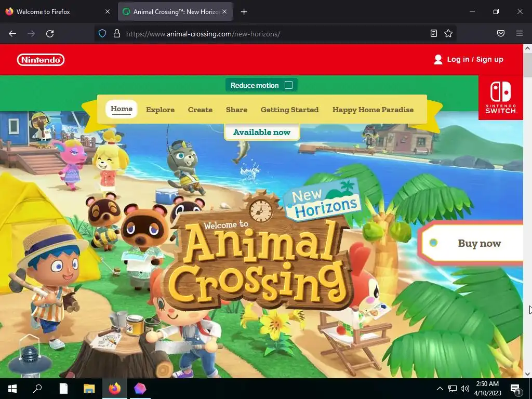The width and height of the screenshot is (532, 399).
Task: Click the user profile icon near Log in
Action: pos(438,59)
